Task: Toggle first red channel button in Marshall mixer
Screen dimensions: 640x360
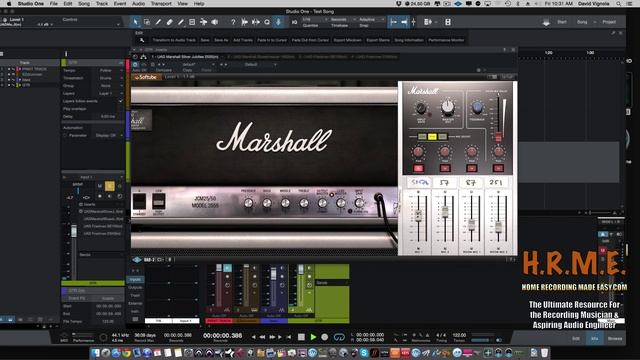Action: tap(418, 168)
